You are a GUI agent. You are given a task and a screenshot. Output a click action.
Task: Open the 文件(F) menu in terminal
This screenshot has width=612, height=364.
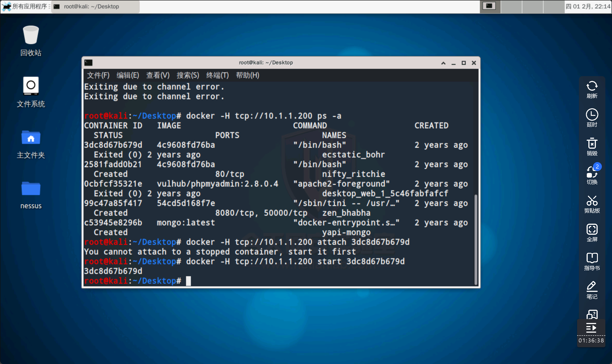(x=98, y=75)
